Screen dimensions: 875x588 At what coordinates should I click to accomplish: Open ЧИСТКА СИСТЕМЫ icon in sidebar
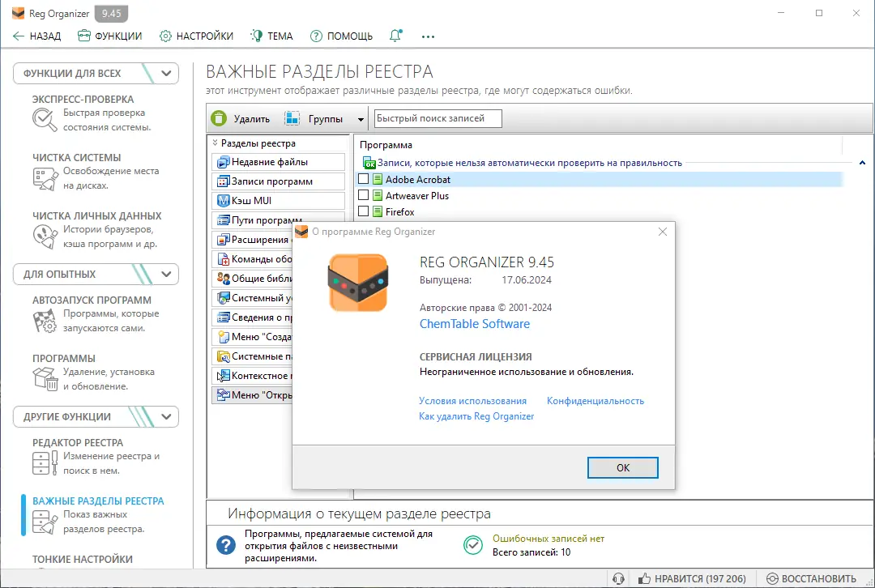click(45, 178)
